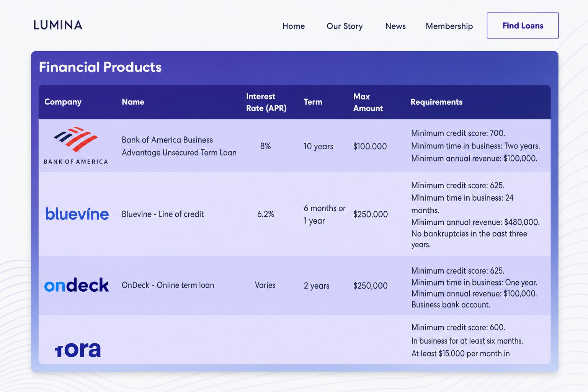Image resolution: width=588 pixels, height=392 pixels.
Task: Visit the Membership page
Action: [x=449, y=26]
